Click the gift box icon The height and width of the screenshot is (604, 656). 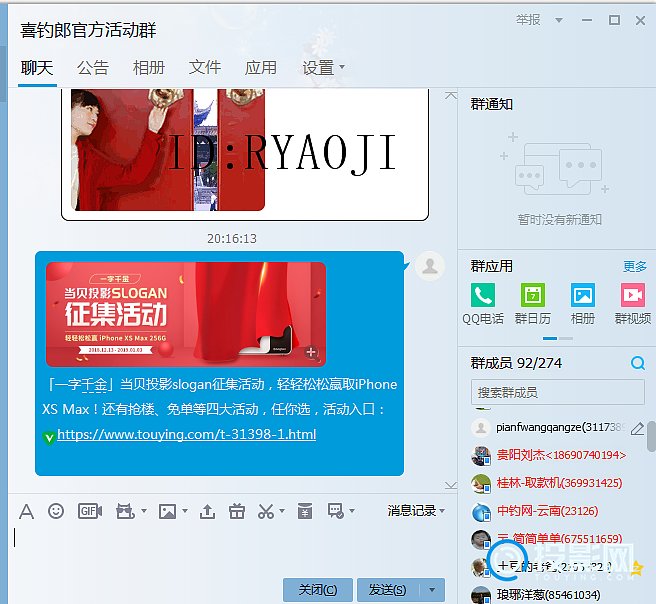[x=237, y=511]
